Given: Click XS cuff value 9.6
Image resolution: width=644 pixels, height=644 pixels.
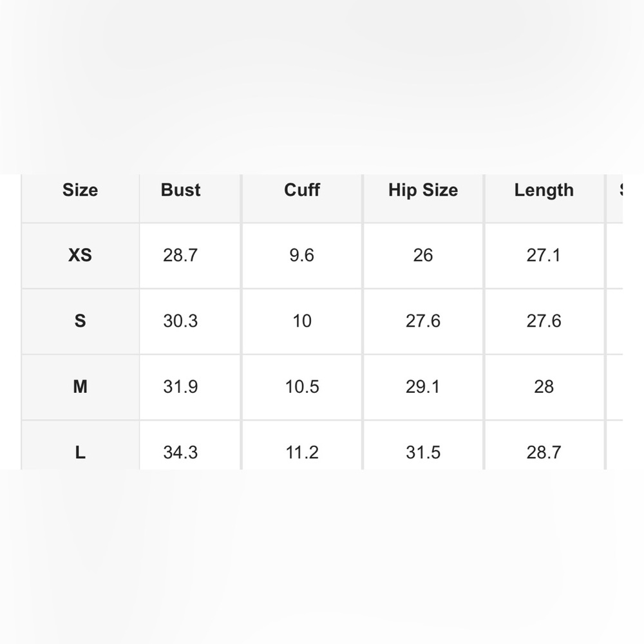Looking at the screenshot, I should coord(302,255).
